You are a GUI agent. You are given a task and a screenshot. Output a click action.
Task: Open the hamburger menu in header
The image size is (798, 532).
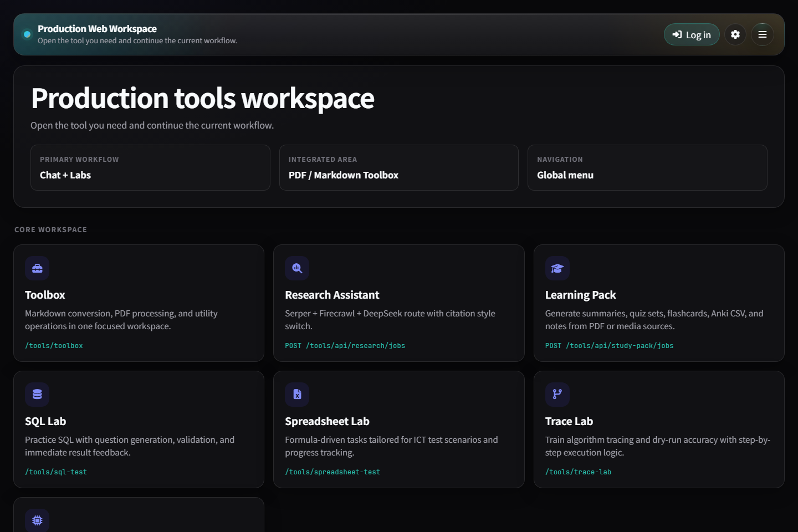[763, 34]
